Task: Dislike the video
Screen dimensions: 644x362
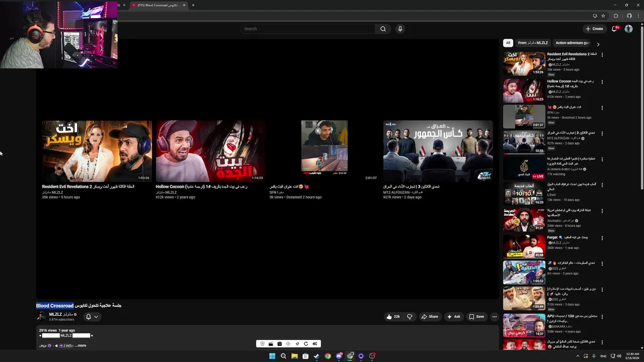Action: tap(410, 317)
